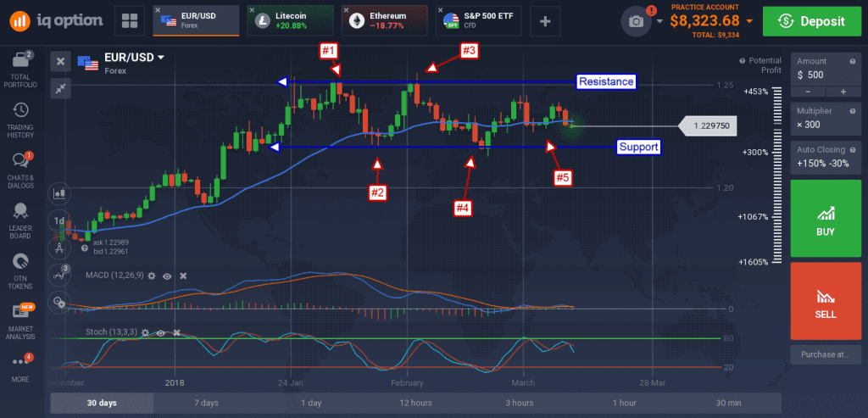This screenshot has width=868, height=418.
Task: Close the S&P 500 ETF tab
Action: click(x=440, y=10)
